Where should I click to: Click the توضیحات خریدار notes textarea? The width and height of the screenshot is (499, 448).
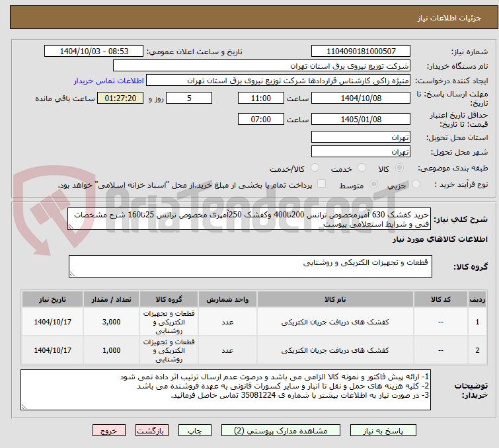click(x=225, y=390)
